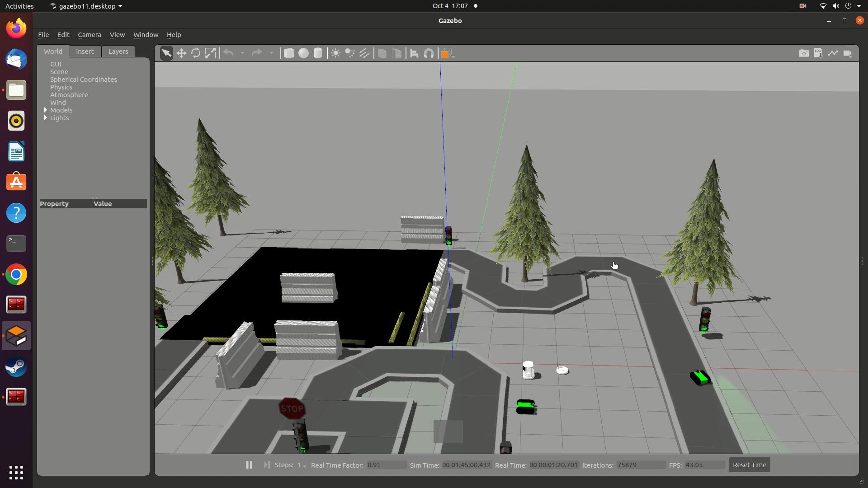Select Wind in the world tree
Screen dimensions: 868x488
[x=58, y=103]
